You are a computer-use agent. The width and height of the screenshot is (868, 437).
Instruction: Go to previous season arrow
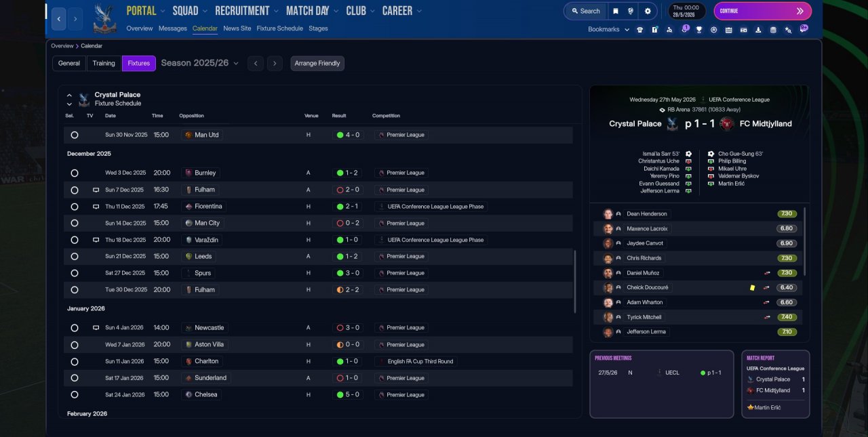point(256,63)
